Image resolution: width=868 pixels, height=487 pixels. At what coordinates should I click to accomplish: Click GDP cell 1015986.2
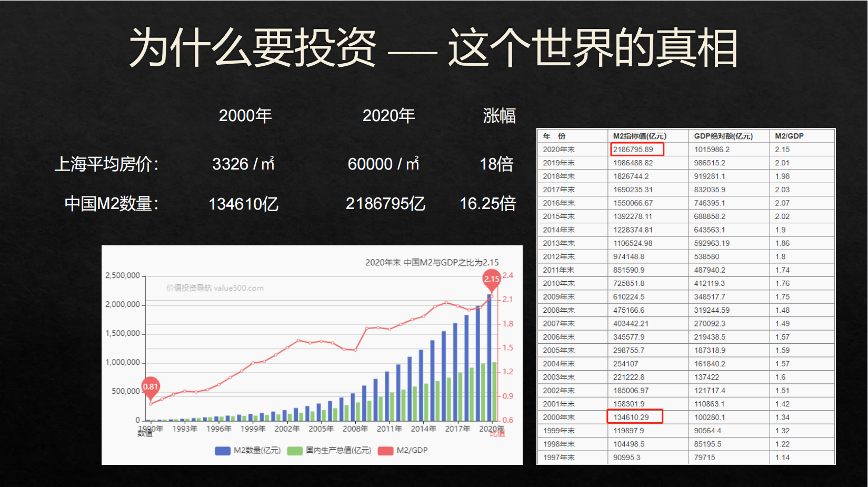point(712,150)
